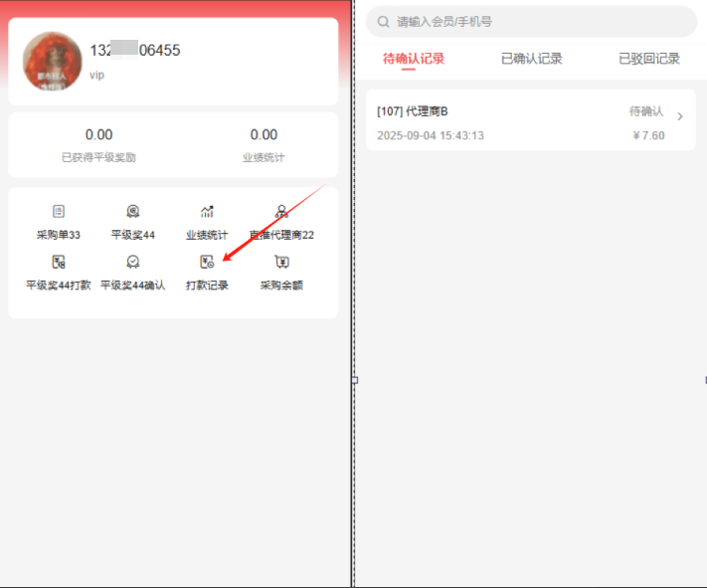Open the 平级奖44 award icon
Screen dimensions: 707x588
coord(132,212)
